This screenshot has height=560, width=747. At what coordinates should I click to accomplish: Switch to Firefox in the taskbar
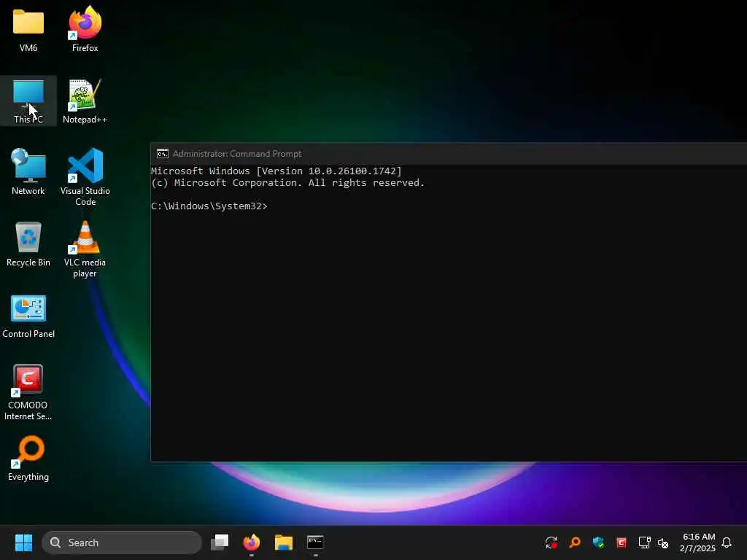[252, 542]
